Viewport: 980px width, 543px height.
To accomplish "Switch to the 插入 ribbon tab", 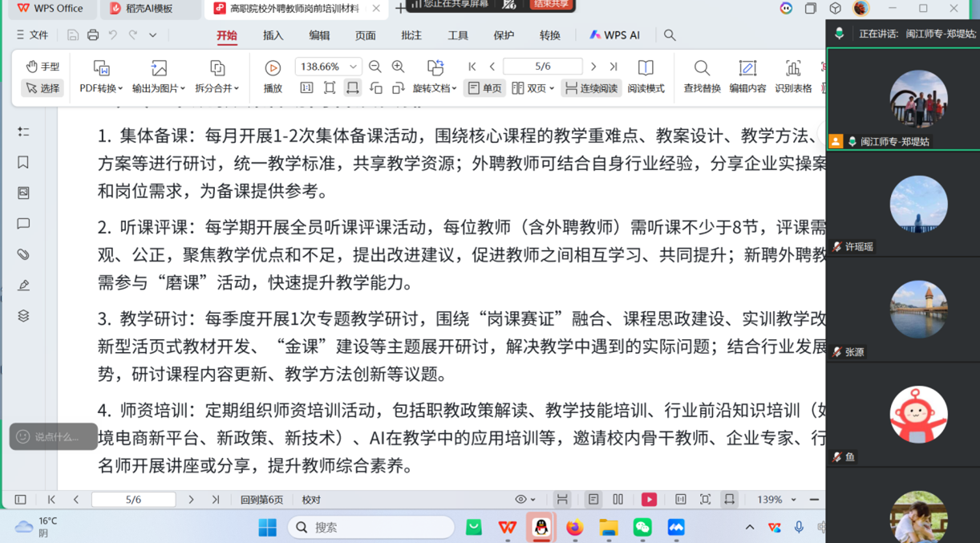I will (273, 35).
